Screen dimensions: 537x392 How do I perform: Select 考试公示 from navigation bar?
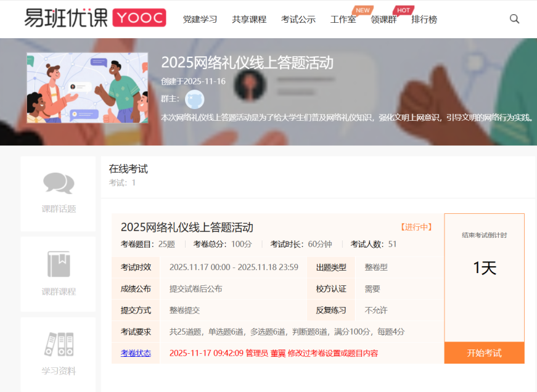pyautogui.click(x=298, y=19)
